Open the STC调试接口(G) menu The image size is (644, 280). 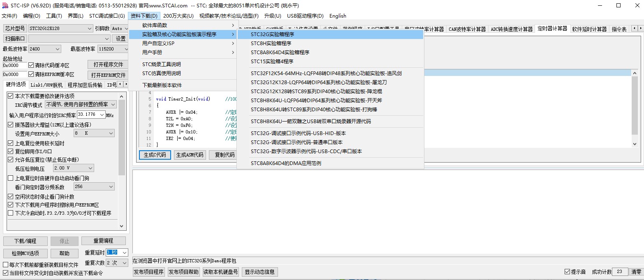tap(107, 16)
